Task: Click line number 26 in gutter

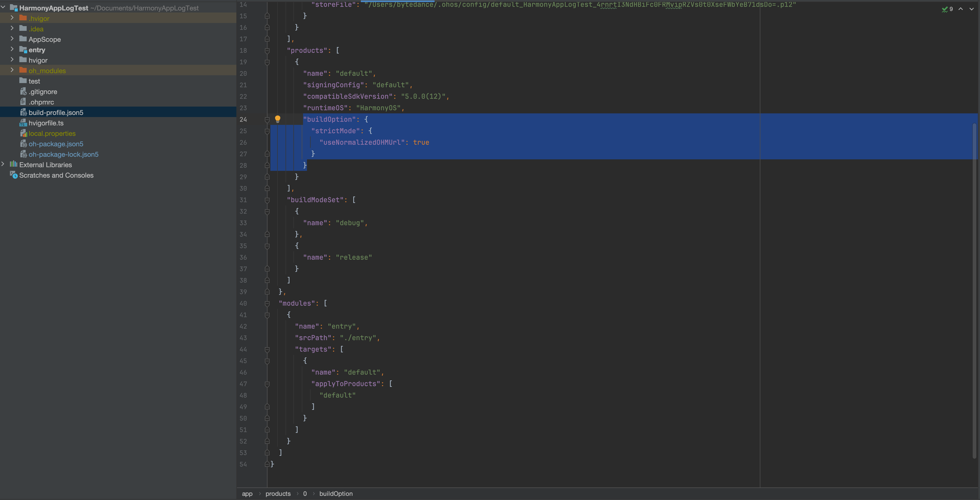Action: pyautogui.click(x=243, y=143)
